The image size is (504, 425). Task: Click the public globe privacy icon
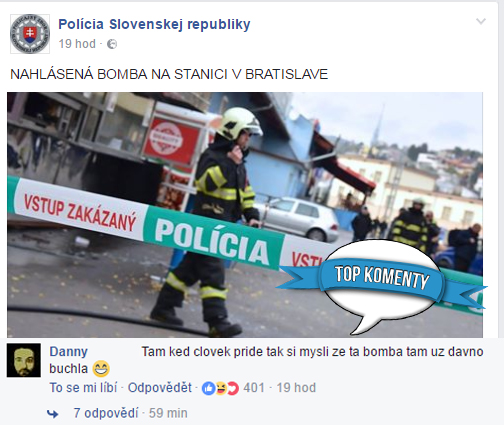click(112, 44)
